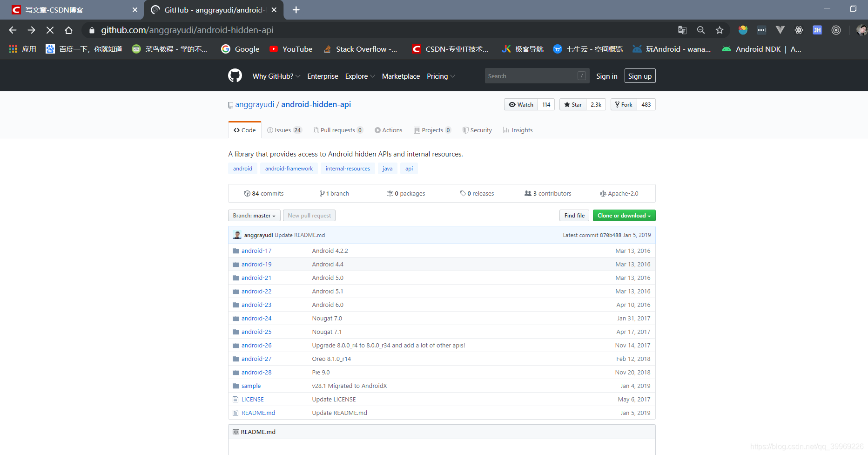
Task: Open the Clone or download dropdown
Action: 624,215
